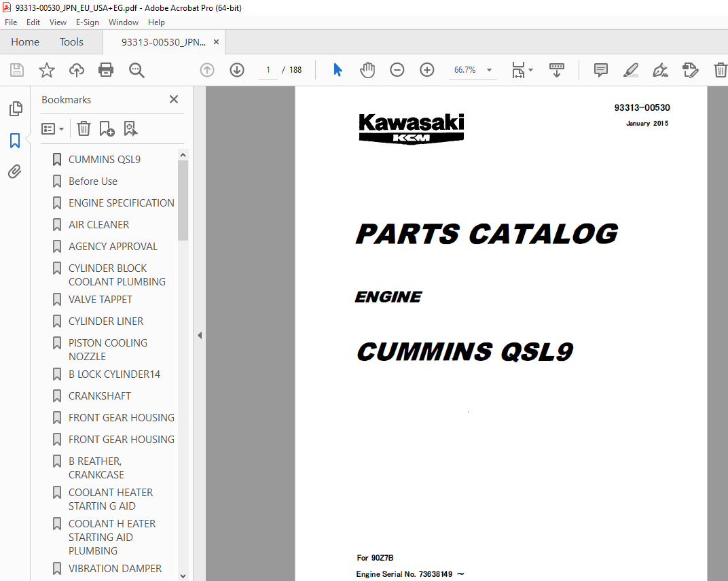This screenshot has height=581, width=728.
Task: Open the Help menu
Action: pos(156,22)
